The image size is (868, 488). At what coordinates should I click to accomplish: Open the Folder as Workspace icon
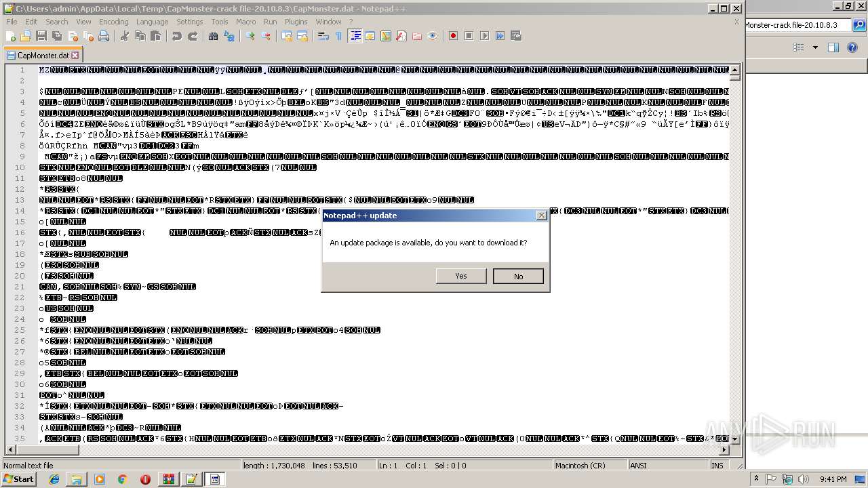(x=417, y=36)
